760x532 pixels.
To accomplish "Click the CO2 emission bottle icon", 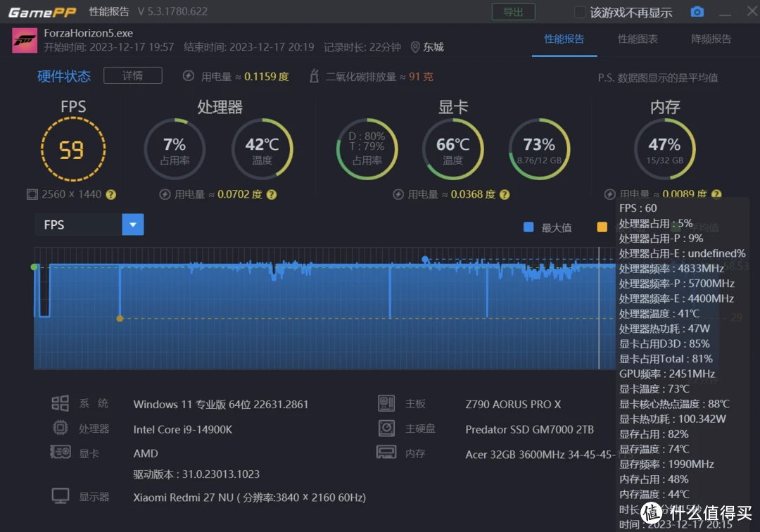I will coord(314,76).
